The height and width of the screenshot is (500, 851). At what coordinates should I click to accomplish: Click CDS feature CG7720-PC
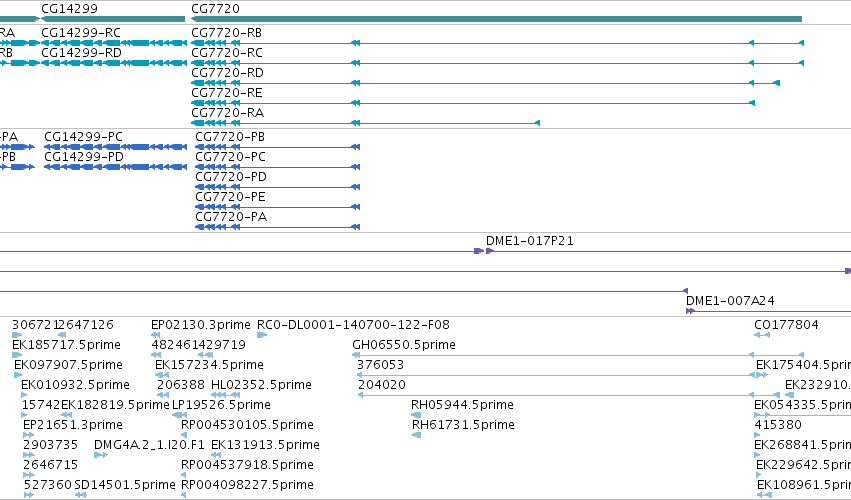tap(231, 157)
